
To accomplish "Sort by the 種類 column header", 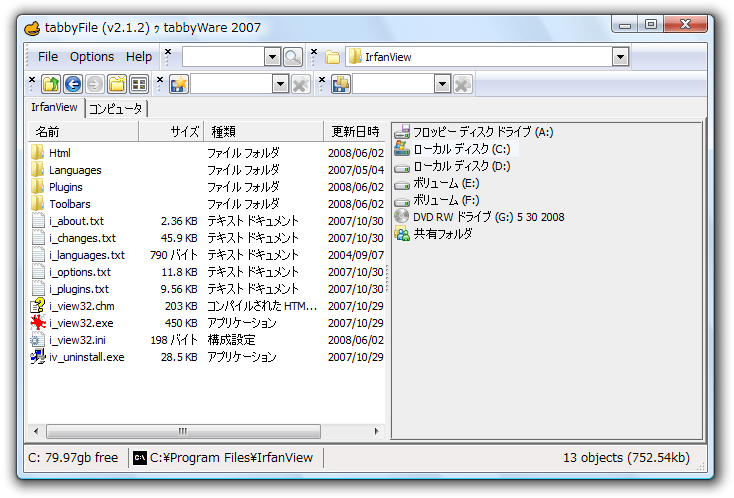I will pos(263,132).
